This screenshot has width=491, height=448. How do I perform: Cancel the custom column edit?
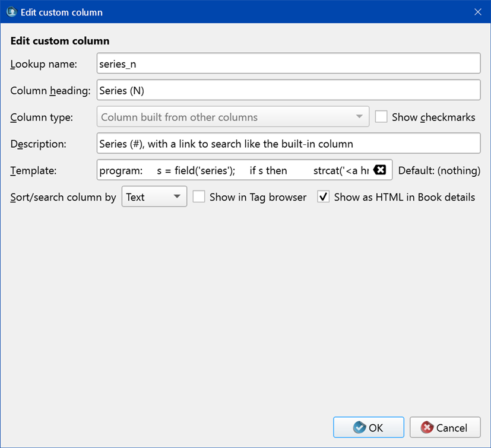tap(445, 427)
